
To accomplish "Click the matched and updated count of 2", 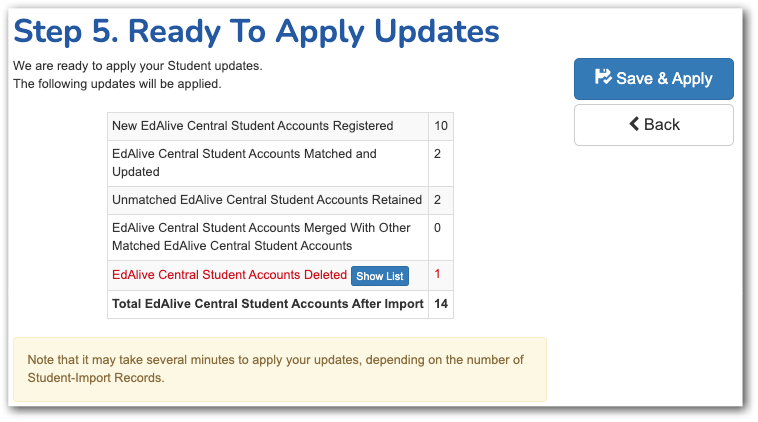I will point(437,154).
